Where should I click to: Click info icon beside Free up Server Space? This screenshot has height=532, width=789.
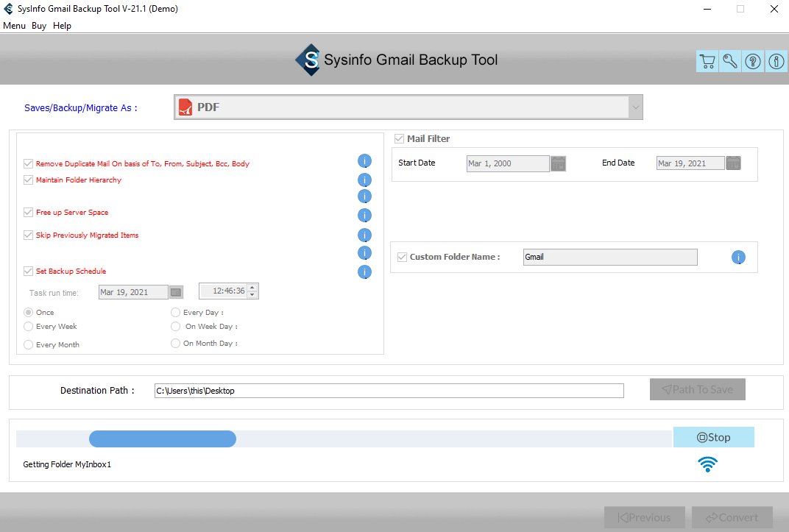coord(364,215)
